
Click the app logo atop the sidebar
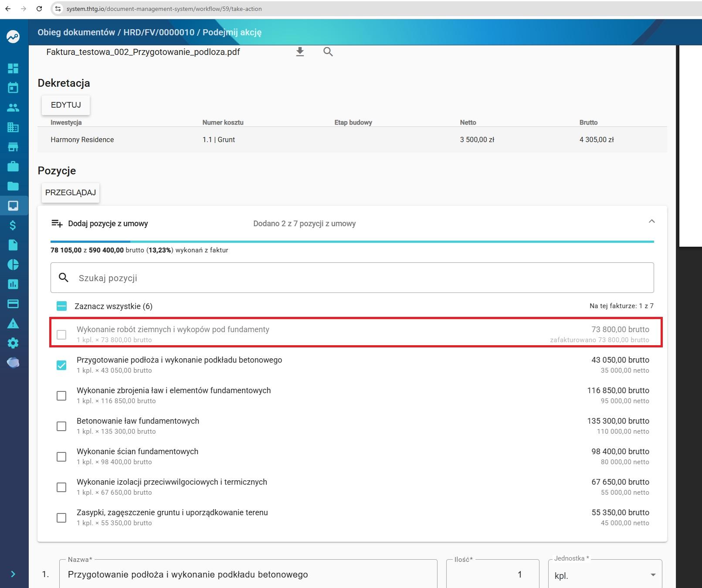(13, 37)
